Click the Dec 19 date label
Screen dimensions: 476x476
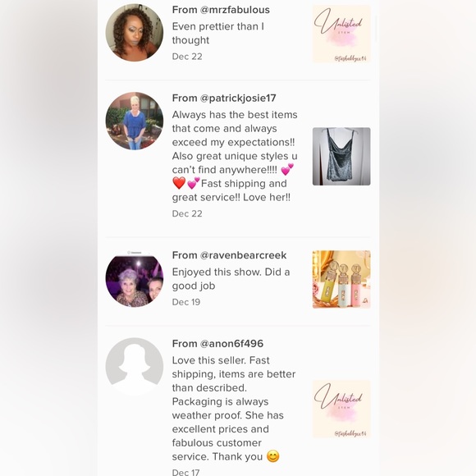[x=186, y=302]
